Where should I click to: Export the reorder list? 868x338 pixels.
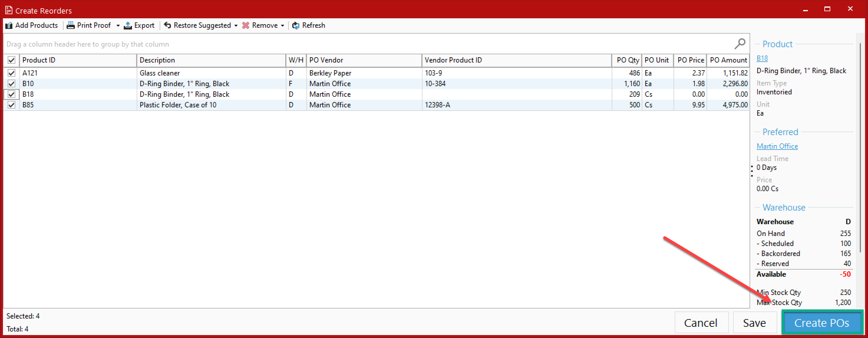[x=139, y=25]
